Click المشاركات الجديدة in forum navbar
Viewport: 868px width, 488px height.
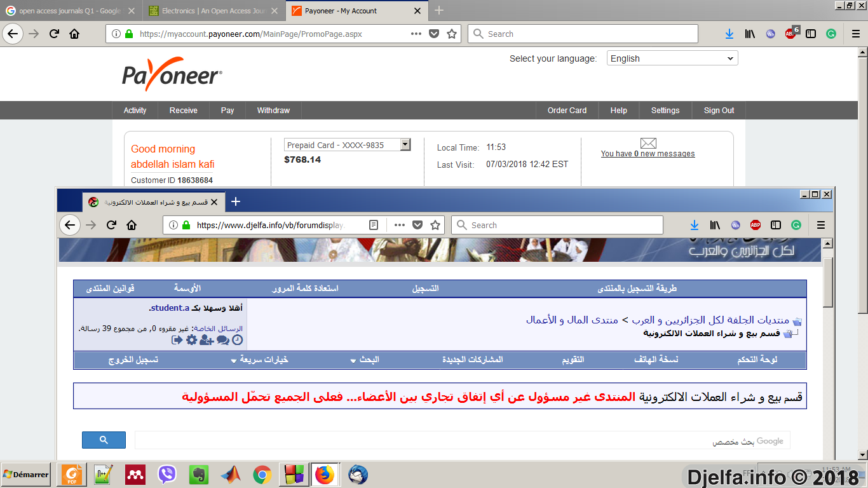click(x=473, y=360)
